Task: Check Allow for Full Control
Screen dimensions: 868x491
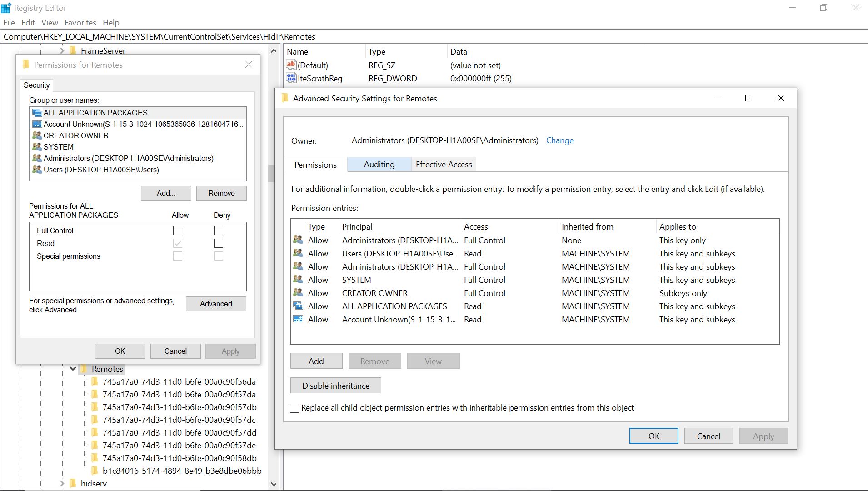Action: click(x=178, y=230)
